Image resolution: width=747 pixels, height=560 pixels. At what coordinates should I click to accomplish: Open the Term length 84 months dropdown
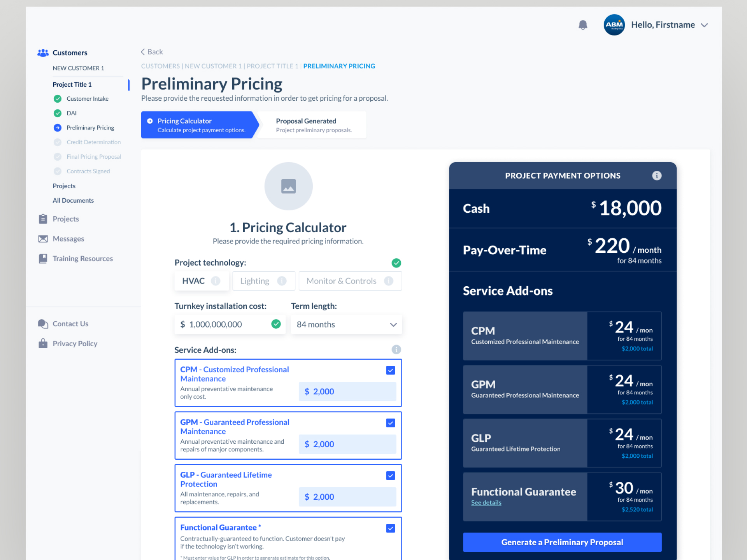click(346, 324)
